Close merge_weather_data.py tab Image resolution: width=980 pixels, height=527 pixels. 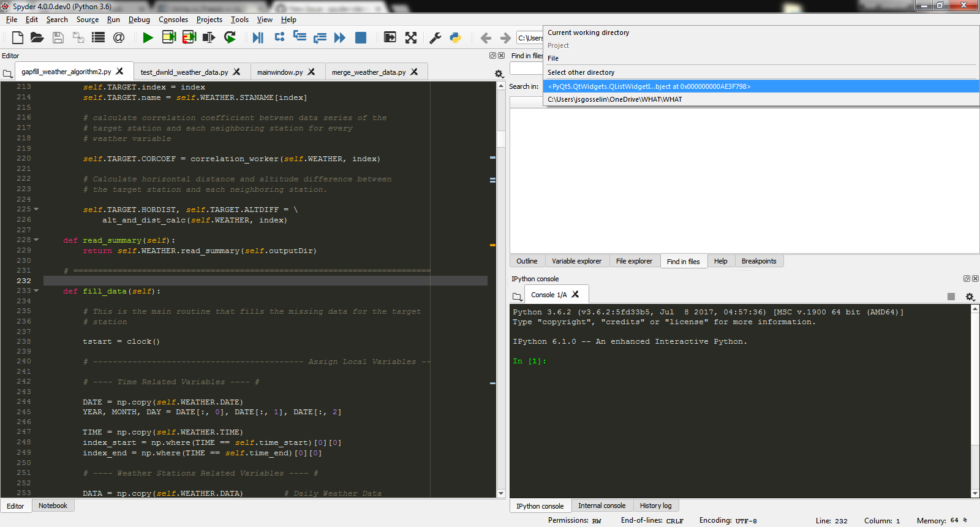pos(414,72)
